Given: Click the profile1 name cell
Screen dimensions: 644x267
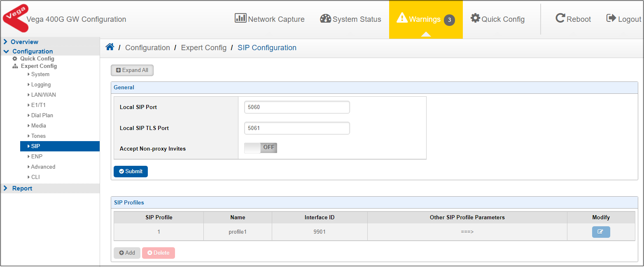Looking at the screenshot, I should click(238, 232).
